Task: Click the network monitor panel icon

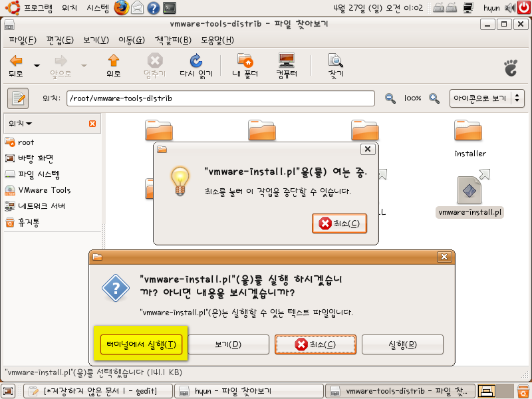Action: (x=468, y=8)
